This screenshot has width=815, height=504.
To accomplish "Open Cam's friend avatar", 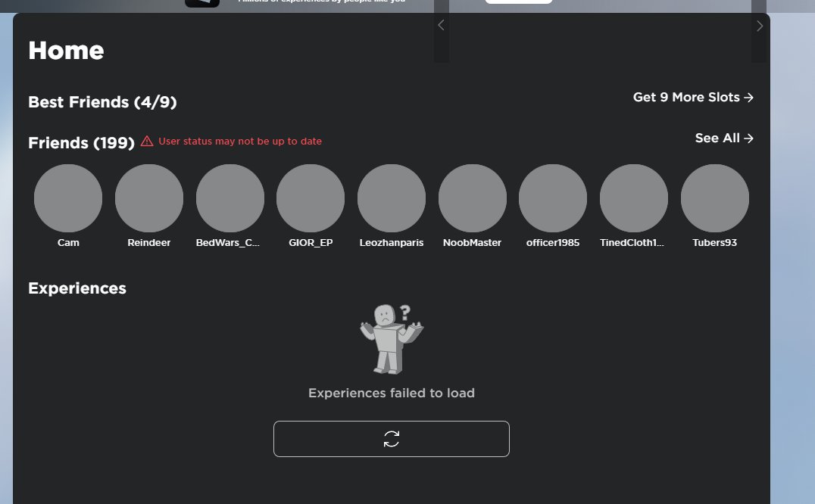I will pyautogui.click(x=68, y=198).
